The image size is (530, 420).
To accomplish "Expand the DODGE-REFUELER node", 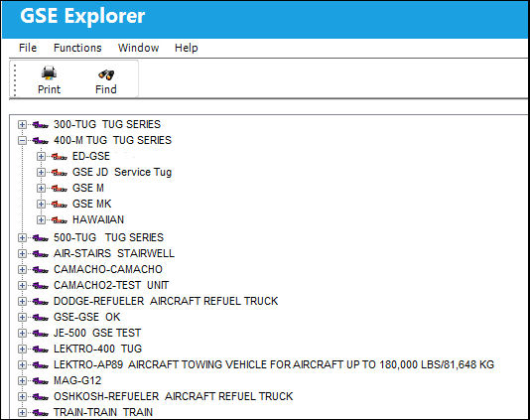I will [22, 302].
